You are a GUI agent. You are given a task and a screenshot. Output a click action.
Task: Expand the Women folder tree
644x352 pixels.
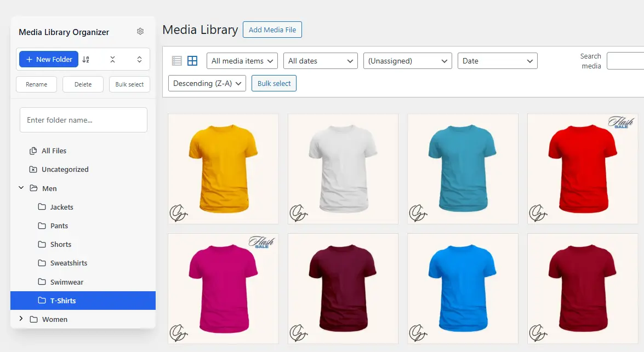(21, 319)
